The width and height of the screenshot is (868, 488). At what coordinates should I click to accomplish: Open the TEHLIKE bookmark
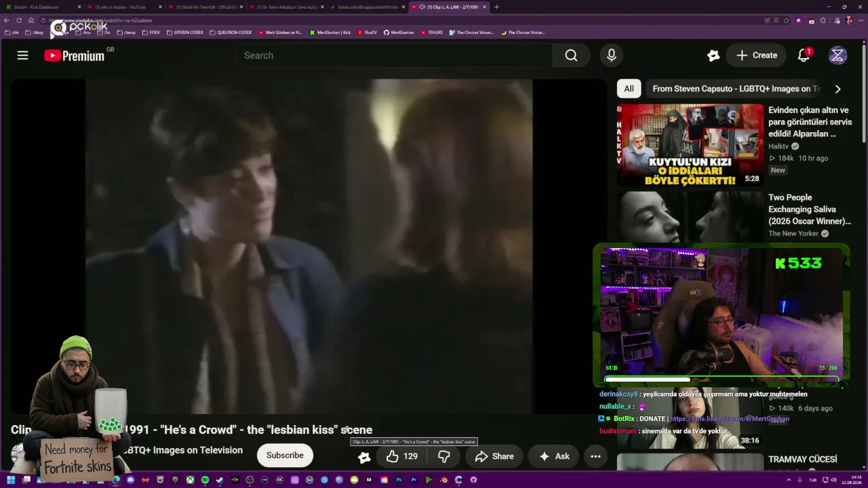[x=431, y=33]
